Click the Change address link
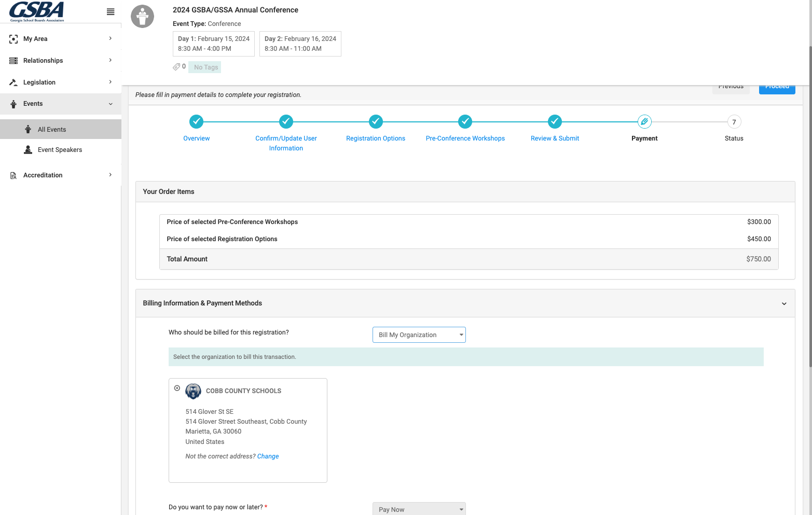Screen dimensions: 812x515 pos(268,456)
